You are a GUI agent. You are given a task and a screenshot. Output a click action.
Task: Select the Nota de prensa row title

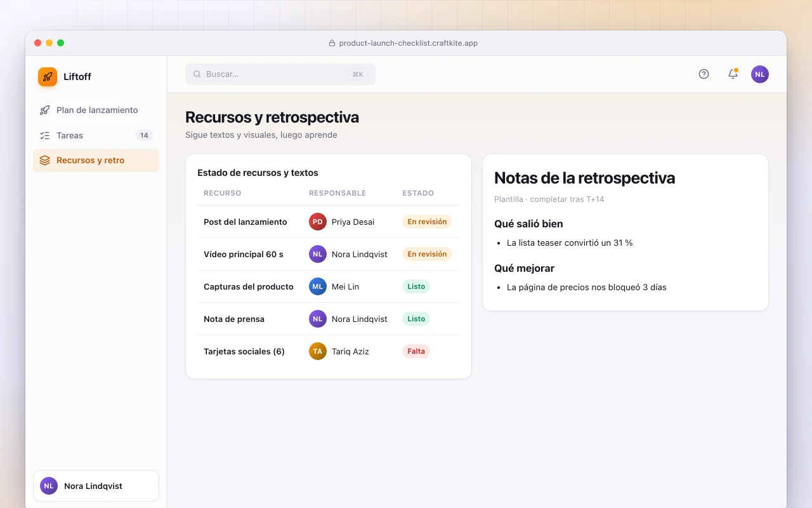(x=234, y=319)
